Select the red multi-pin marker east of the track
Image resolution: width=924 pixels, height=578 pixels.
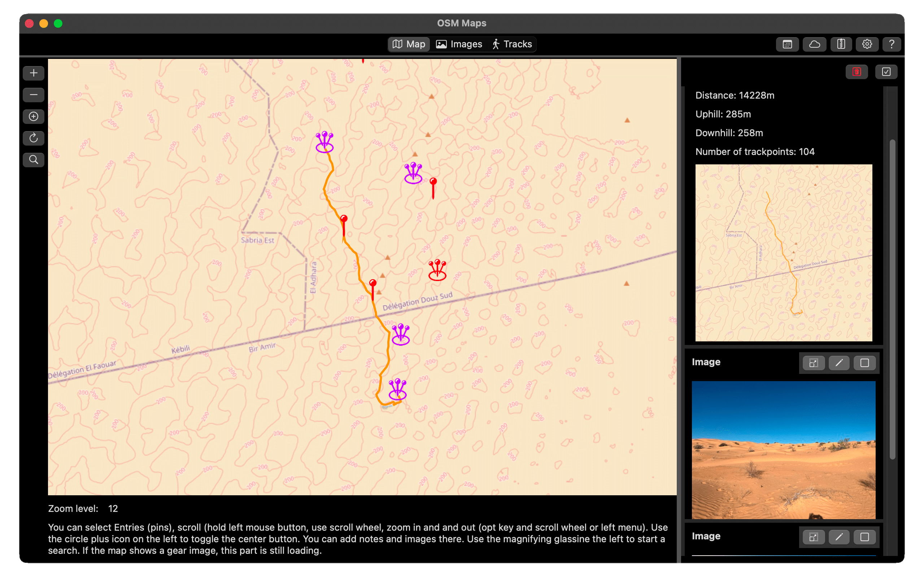(437, 270)
